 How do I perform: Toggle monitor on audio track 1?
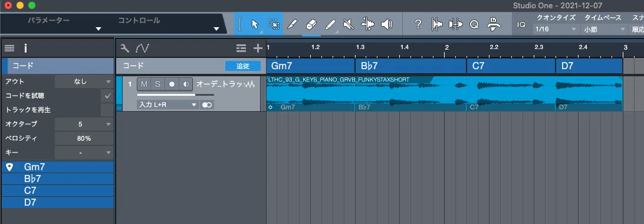186,84
